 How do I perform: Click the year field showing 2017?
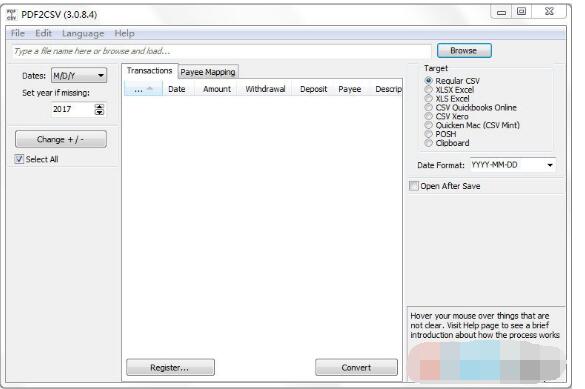click(x=73, y=109)
